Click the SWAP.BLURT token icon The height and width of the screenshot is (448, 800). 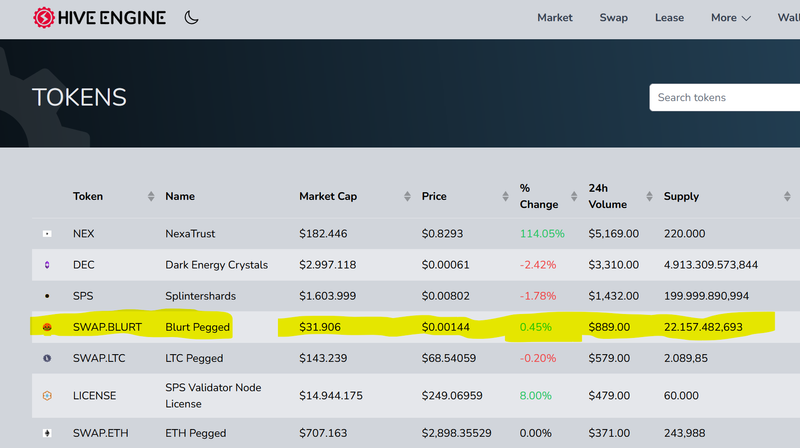pos(47,327)
